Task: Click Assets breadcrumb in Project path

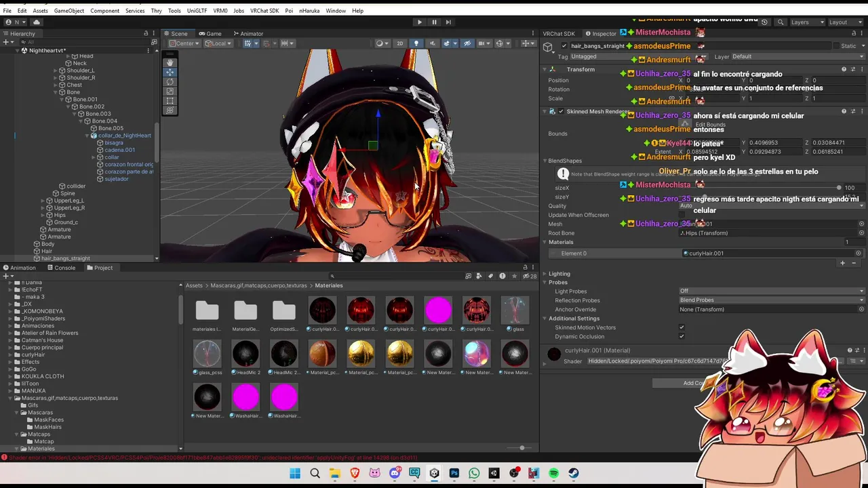Action: coord(194,285)
